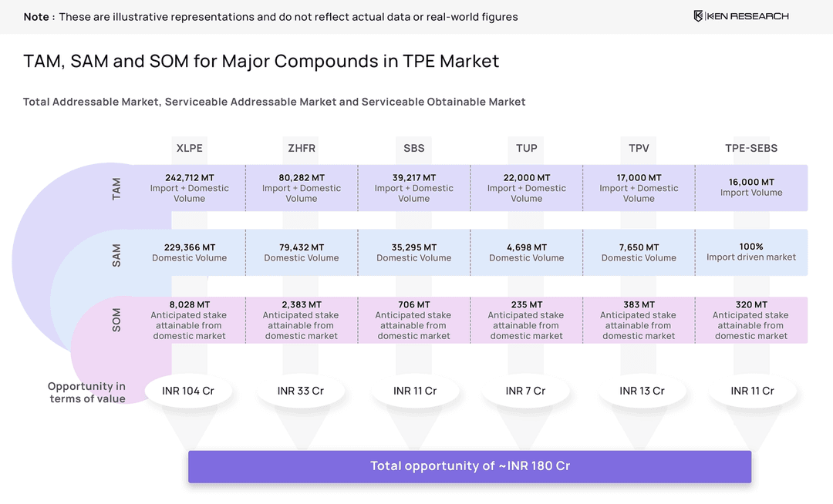
Task: Click the SBS column label
Action: pos(413,149)
